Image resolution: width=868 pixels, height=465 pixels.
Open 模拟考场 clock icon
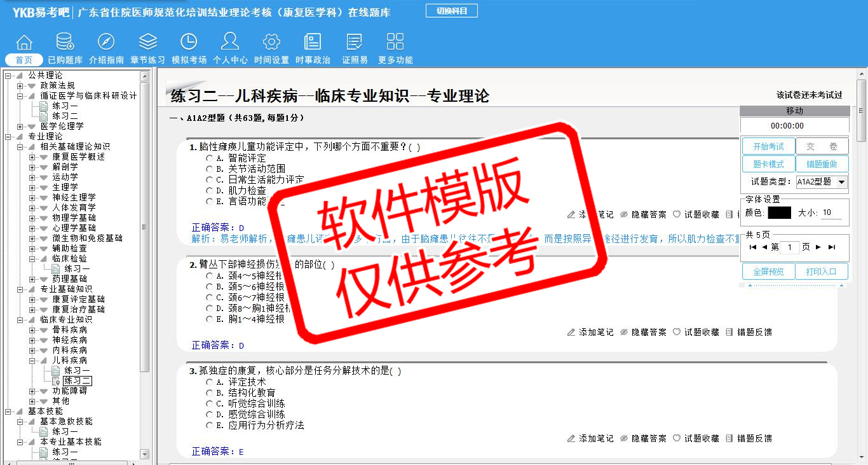coord(189,43)
